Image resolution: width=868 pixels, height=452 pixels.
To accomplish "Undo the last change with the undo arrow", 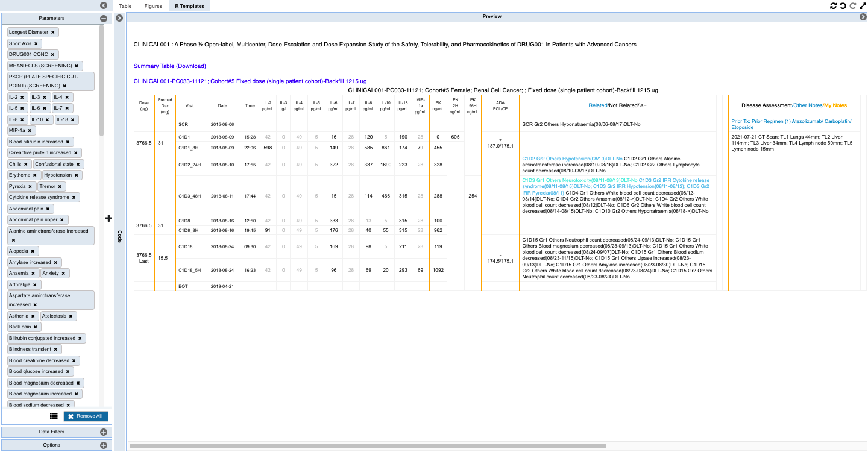I will [842, 5].
